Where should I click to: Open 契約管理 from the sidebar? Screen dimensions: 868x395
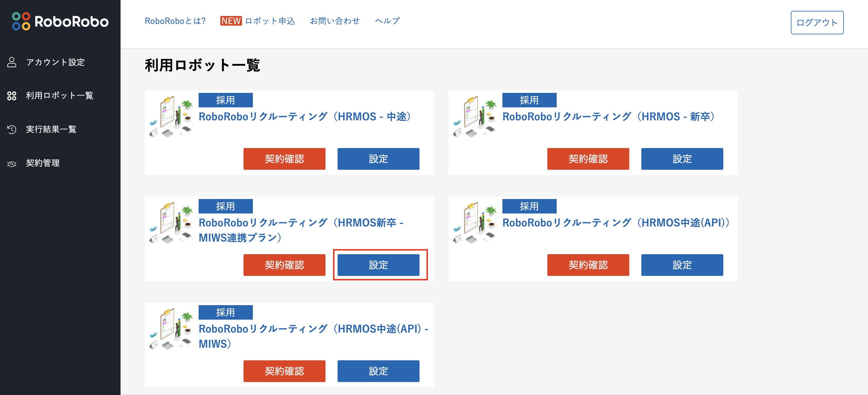click(x=43, y=163)
